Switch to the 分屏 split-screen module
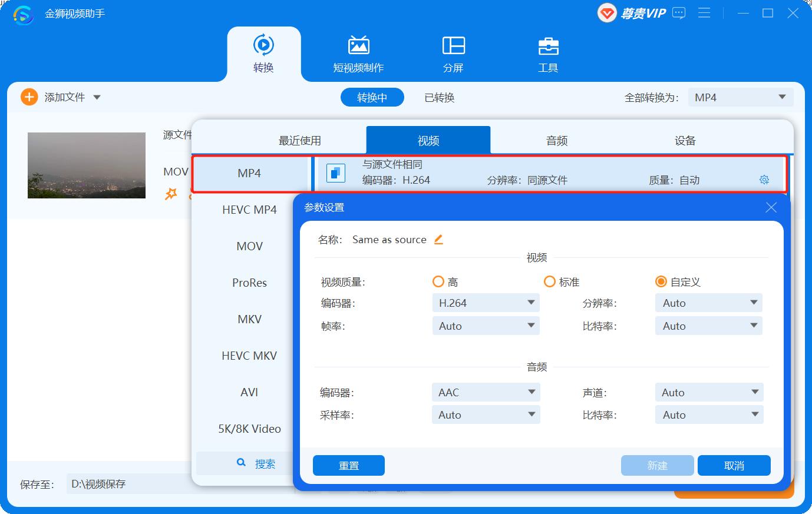This screenshot has width=812, height=514. click(453, 54)
